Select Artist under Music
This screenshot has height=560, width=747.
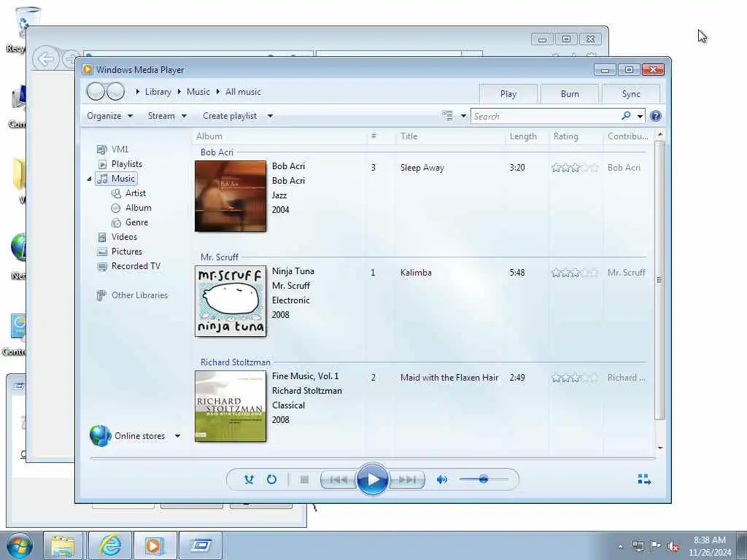tap(128, 192)
